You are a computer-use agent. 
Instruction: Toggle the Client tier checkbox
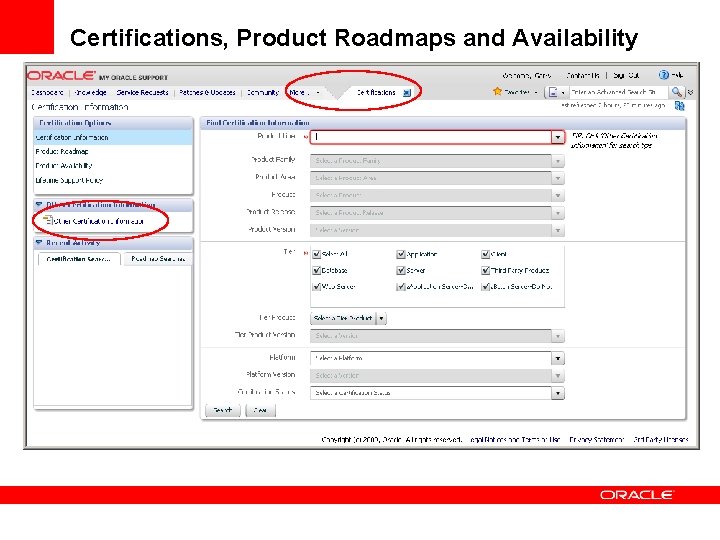[x=485, y=254]
